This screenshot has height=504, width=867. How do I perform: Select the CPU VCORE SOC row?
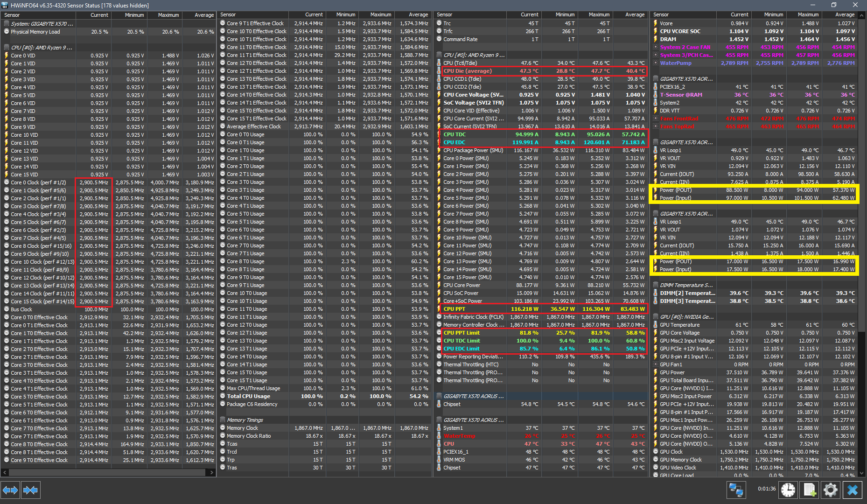pos(755,31)
